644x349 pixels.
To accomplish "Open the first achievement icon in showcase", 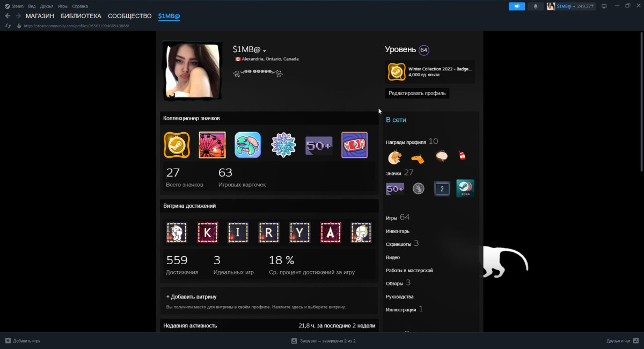I will point(177,232).
